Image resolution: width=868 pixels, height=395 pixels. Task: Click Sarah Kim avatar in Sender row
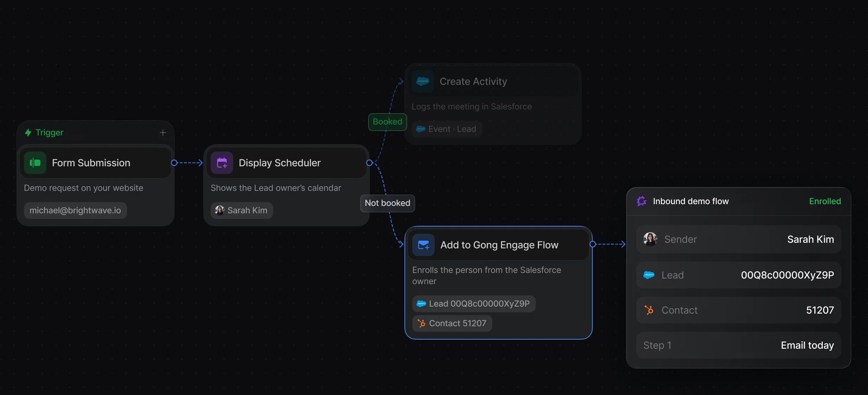[650, 239]
